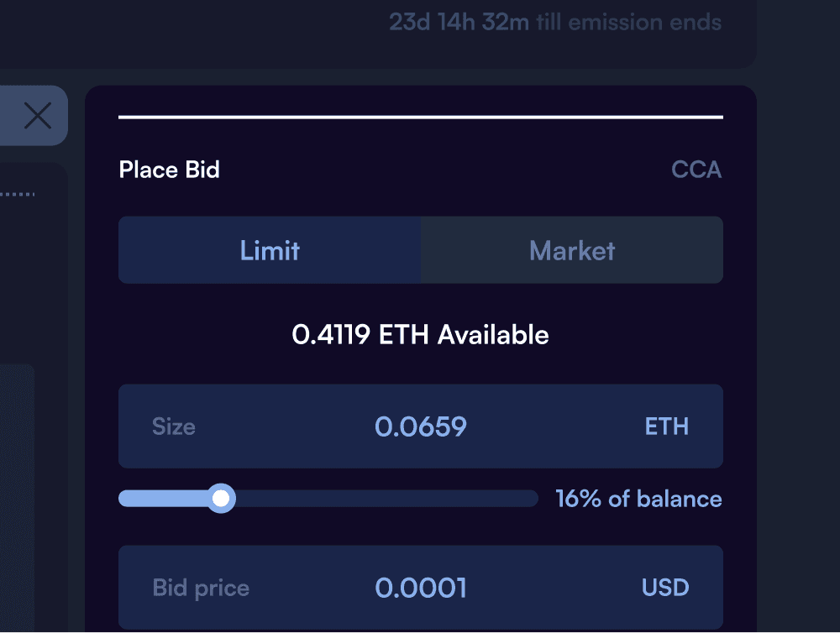Click the 16% of balance label
Viewport: 840px width, 633px height.
[x=638, y=500]
